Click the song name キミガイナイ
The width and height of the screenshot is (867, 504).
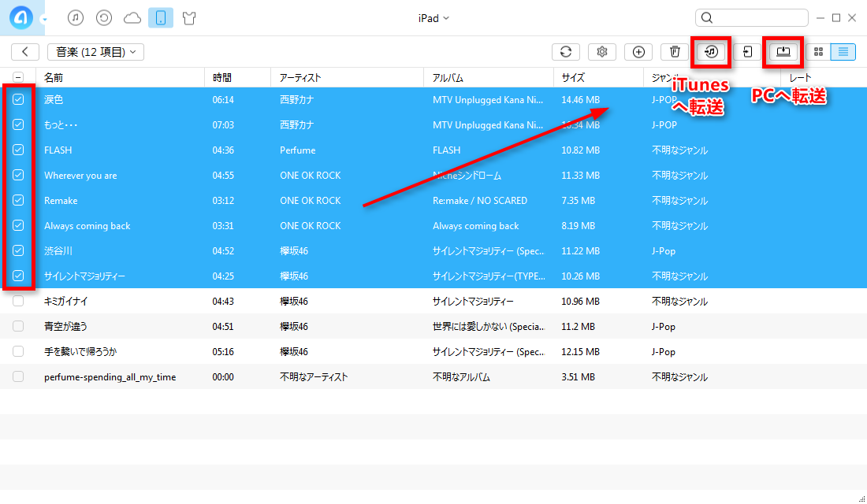[65, 301]
